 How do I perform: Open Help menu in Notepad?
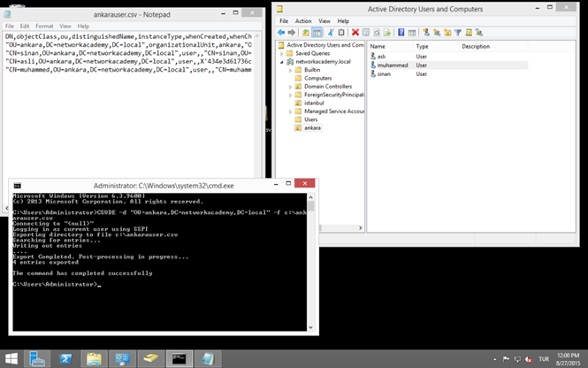[83, 27]
